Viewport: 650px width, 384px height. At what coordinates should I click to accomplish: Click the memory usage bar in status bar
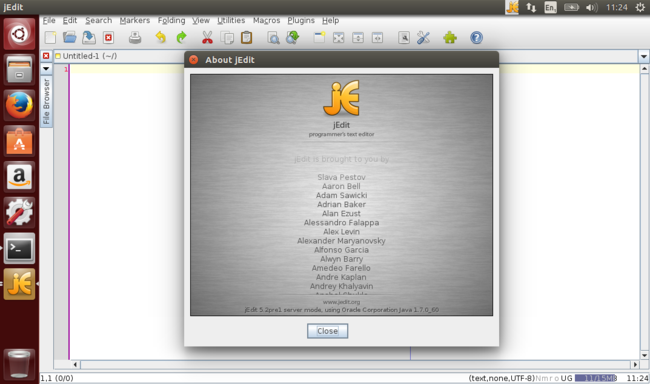tap(596, 378)
